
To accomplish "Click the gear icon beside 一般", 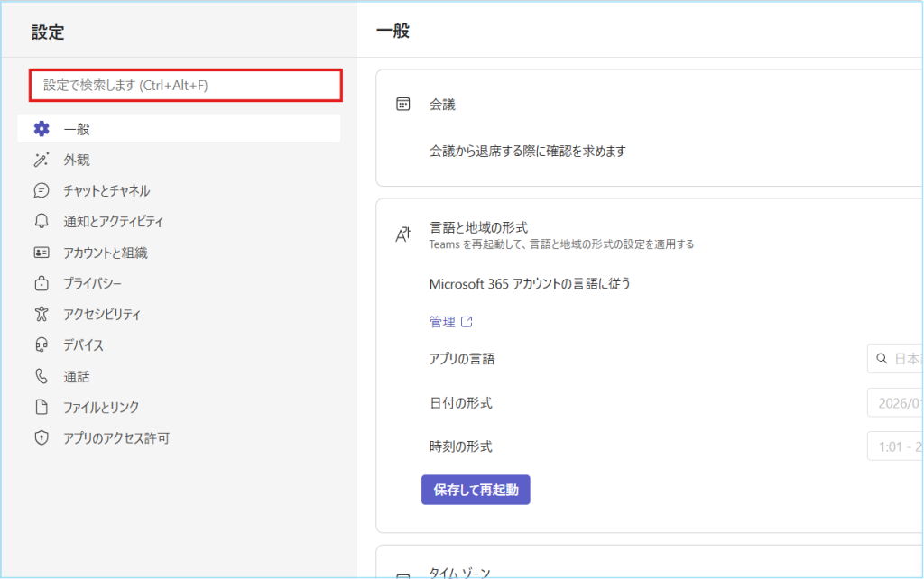I will 42,128.
